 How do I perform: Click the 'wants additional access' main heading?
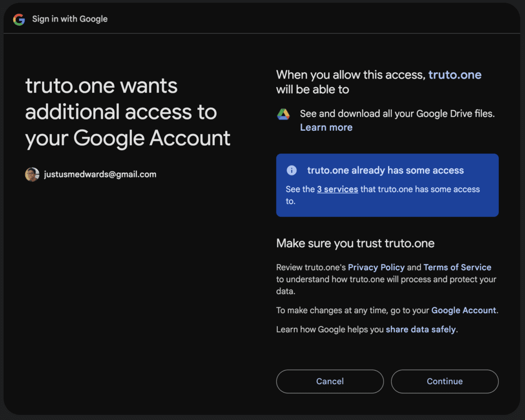128,112
